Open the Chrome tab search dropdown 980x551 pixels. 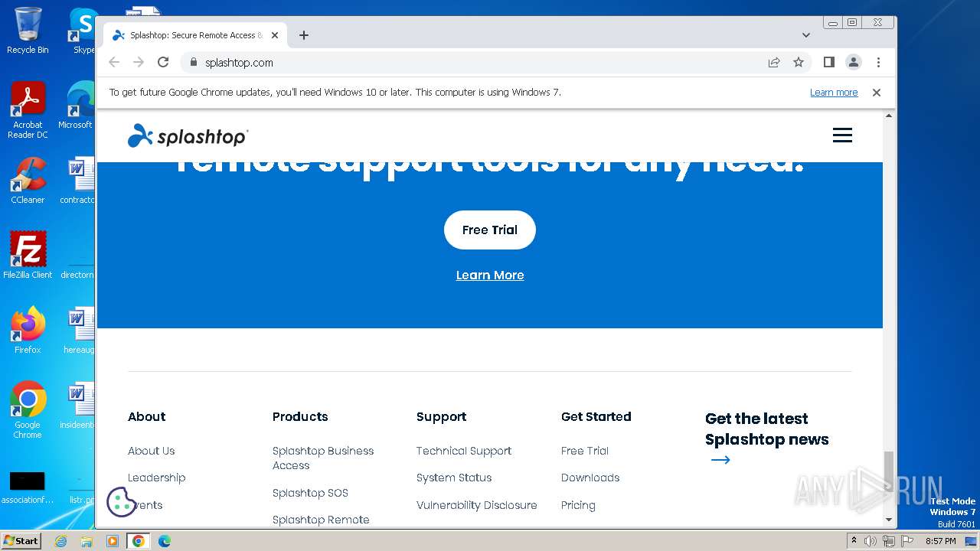[x=805, y=35]
